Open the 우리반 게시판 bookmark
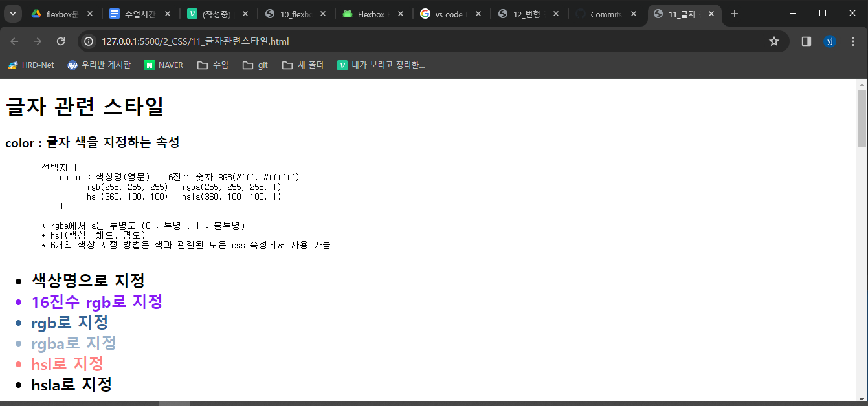The image size is (868, 406). 99,65
